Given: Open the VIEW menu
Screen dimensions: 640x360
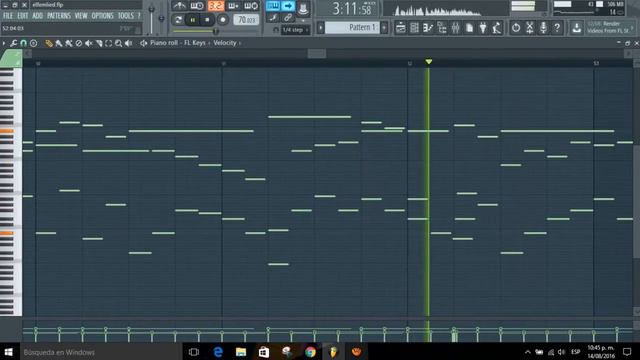Looking at the screenshot, I should (81, 16).
